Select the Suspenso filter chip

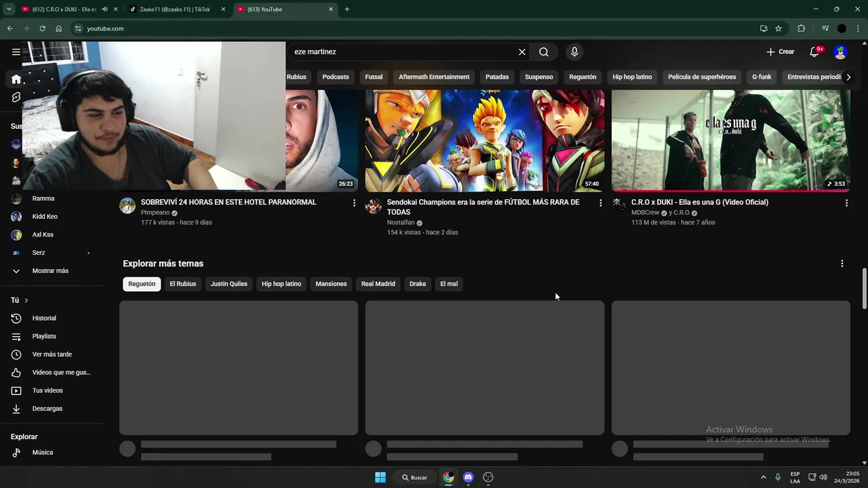539,77
